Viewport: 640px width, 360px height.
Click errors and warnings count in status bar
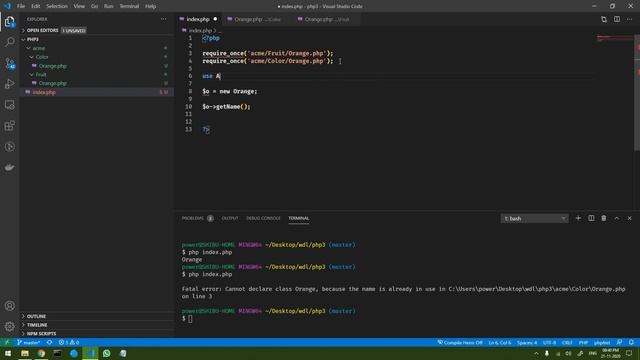pyautogui.click(x=69, y=342)
